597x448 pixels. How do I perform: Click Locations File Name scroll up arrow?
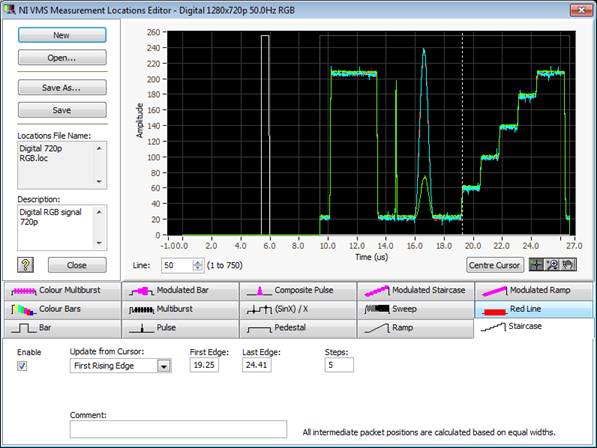(x=99, y=148)
